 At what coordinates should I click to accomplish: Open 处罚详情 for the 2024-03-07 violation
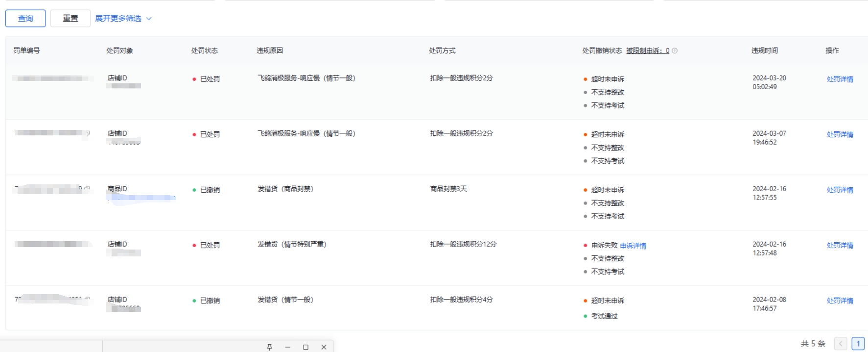tap(840, 134)
